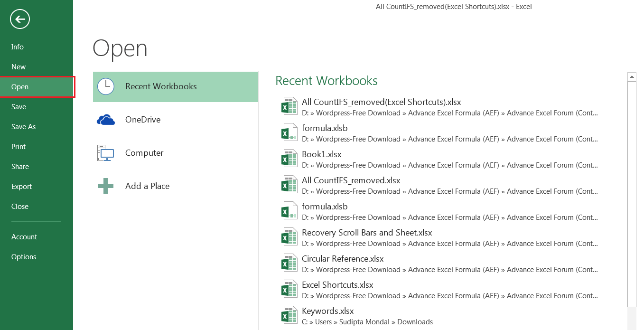
Task: Click the Book1.xlsx file name
Action: [x=321, y=154]
